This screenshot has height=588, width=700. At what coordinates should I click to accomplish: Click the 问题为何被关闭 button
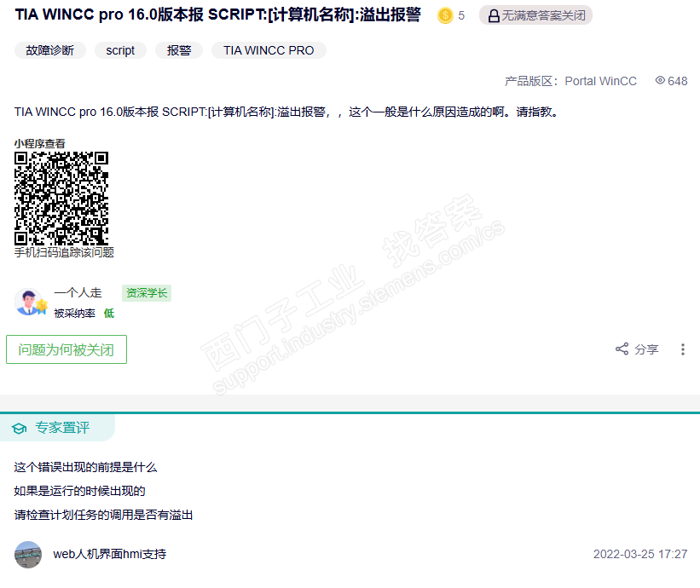pos(66,349)
